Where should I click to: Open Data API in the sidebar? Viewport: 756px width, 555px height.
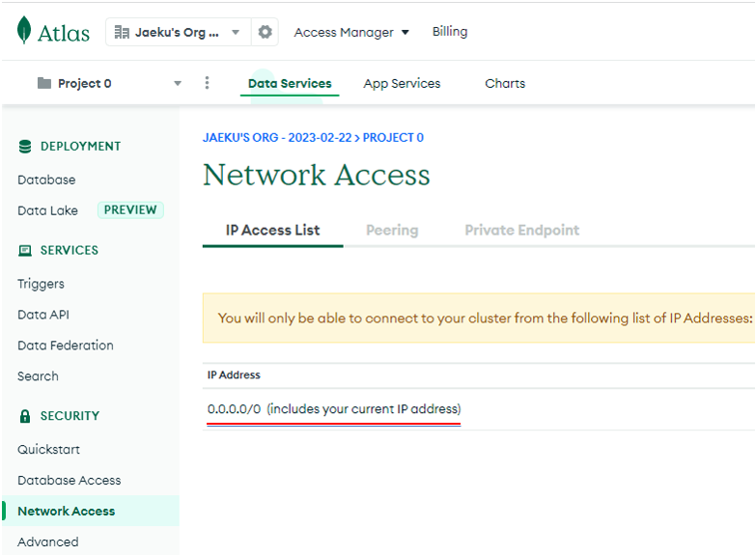click(43, 315)
